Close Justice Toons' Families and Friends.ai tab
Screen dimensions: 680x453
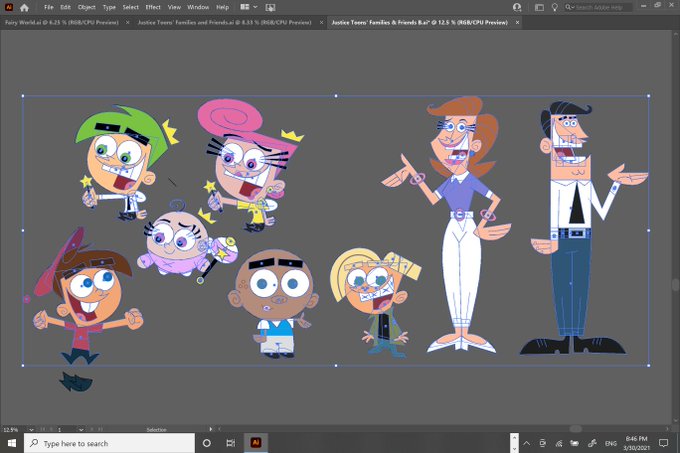coord(321,22)
